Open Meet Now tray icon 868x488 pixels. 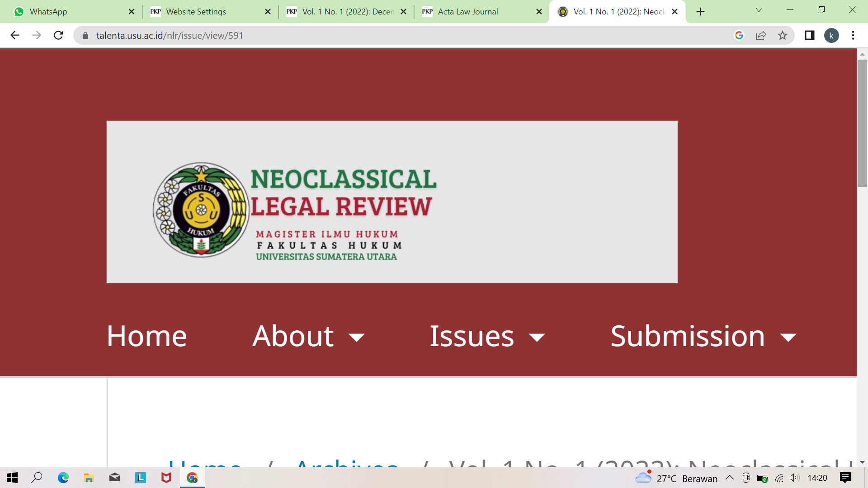click(746, 478)
